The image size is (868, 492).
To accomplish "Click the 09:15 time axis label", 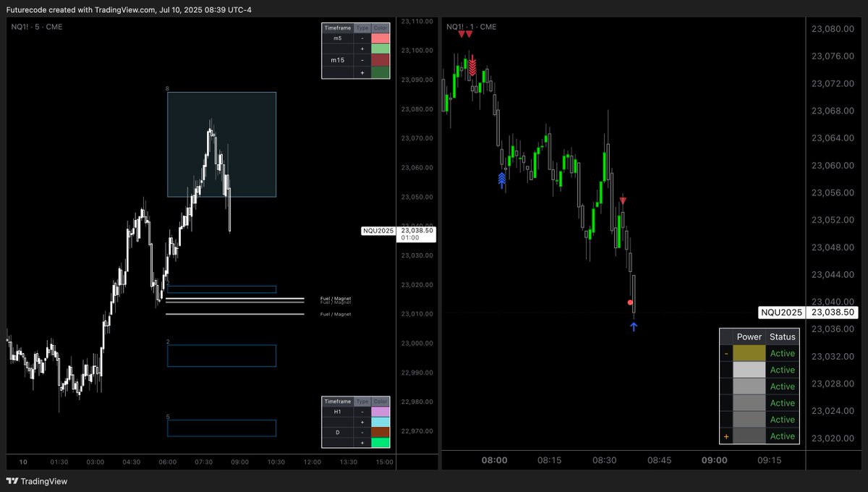I will click(x=769, y=460).
